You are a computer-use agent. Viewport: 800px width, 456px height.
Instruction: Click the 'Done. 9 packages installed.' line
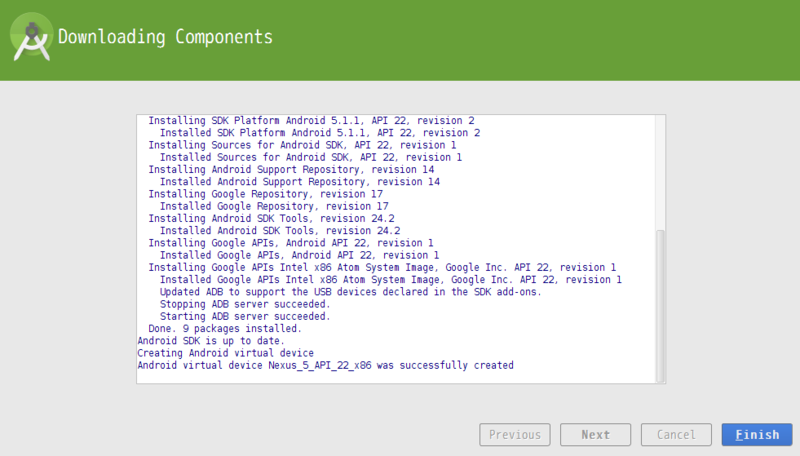(x=225, y=328)
